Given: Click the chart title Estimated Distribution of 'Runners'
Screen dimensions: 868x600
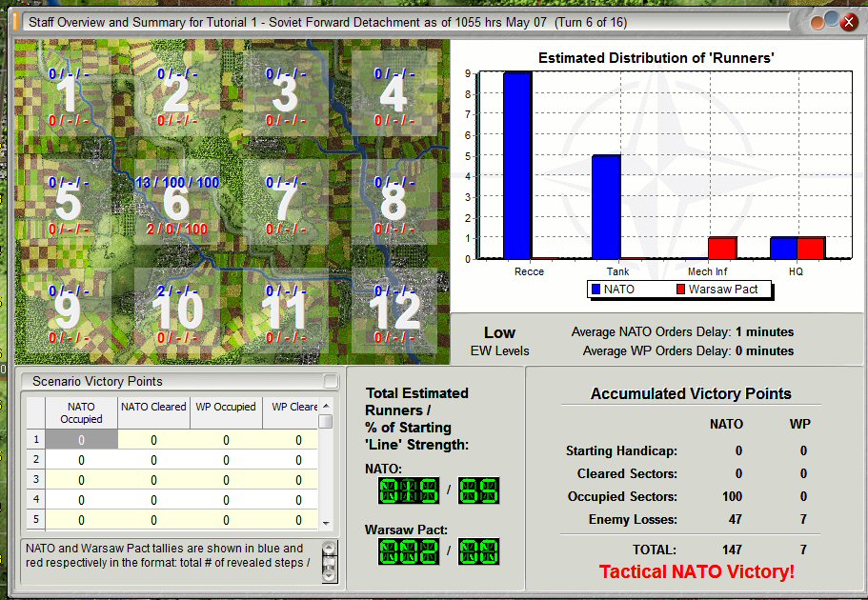Looking at the screenshot, I should coord(656,57).
